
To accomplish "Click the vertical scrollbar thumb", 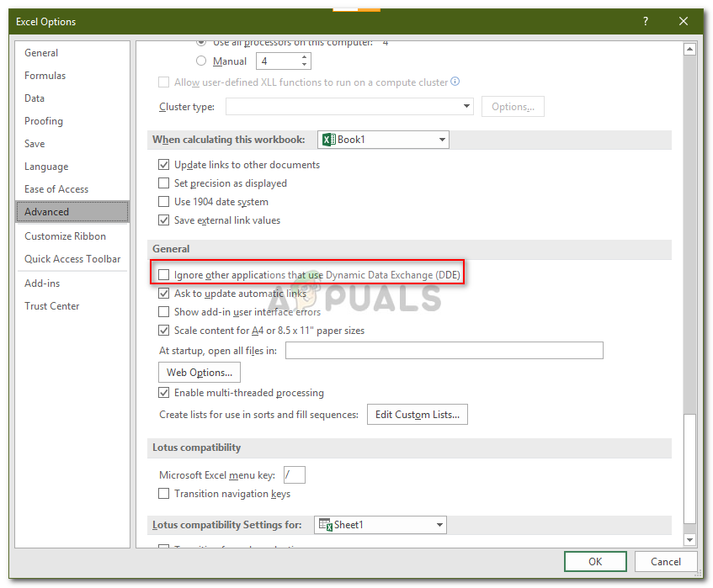I will tap(689, 469).
